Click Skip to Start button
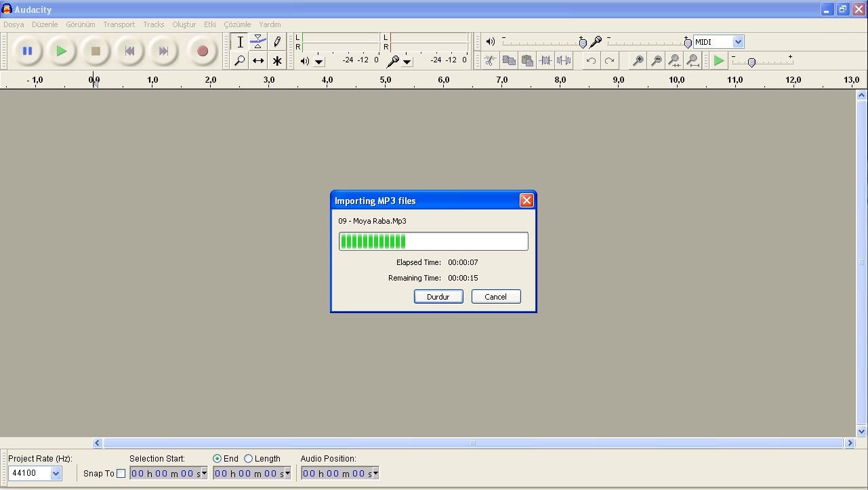Viewport: 868px width, 490px height. point(129,51)
